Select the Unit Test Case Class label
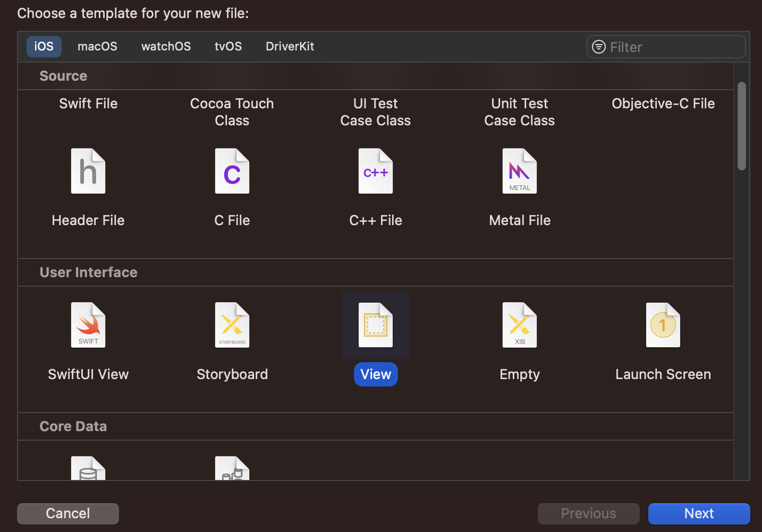The height and width of the screenshot is (532, 762). click(x=520, y=112)
